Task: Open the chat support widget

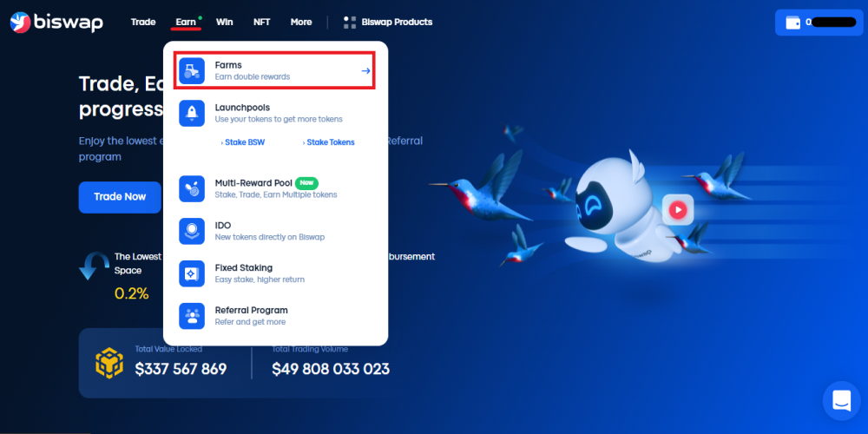Action: tap(841, 400)
